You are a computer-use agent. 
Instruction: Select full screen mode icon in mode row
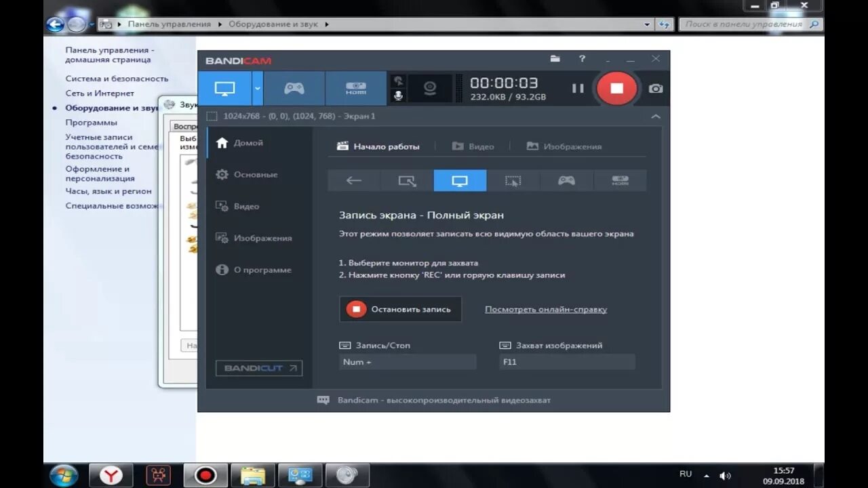tap(460, 180)
